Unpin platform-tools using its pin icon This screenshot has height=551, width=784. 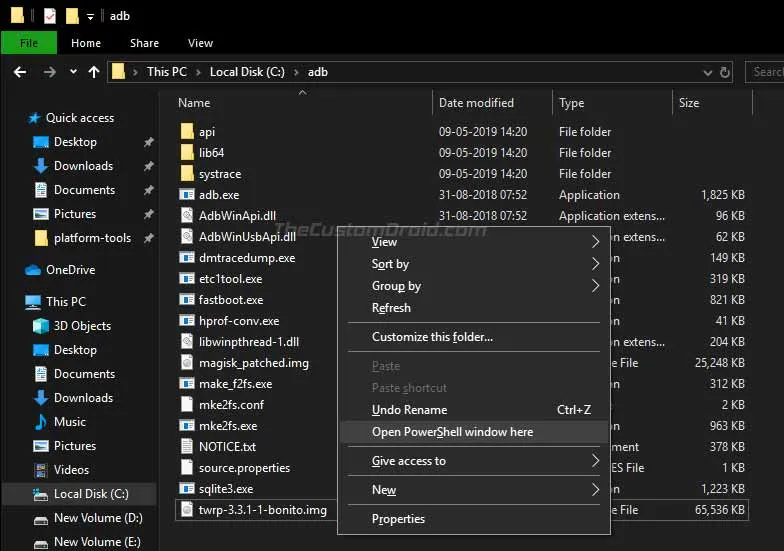(x=148, y=238)
